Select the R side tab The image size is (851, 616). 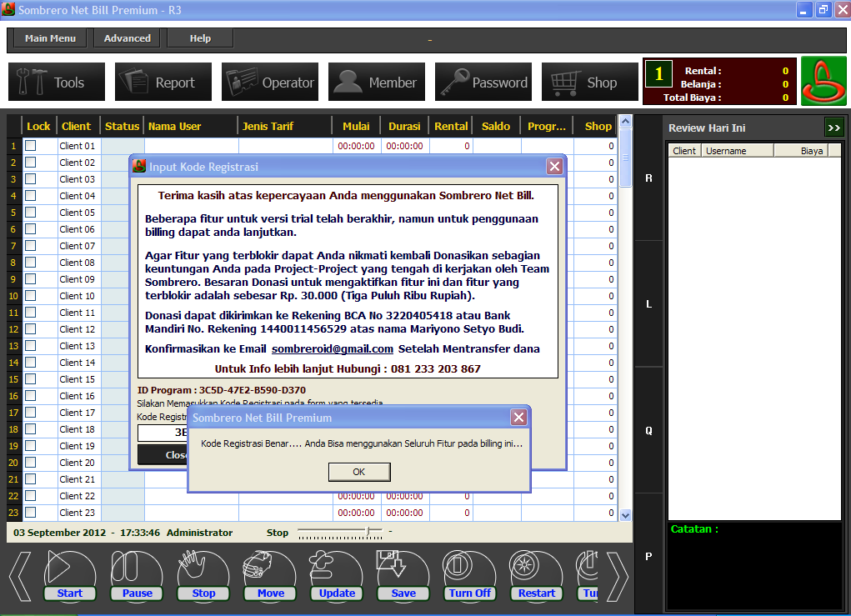click(x=648, y=178)
